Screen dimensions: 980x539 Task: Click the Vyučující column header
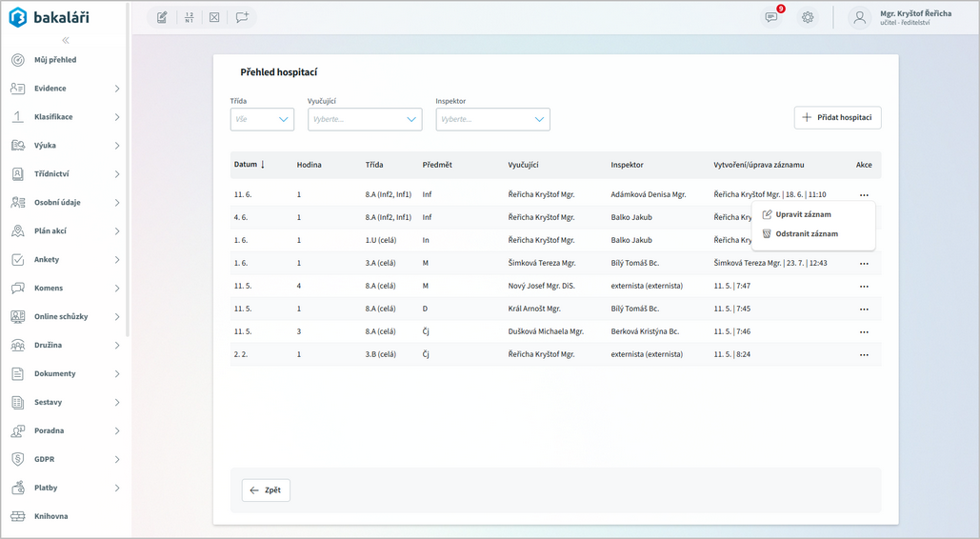point(523,165)
